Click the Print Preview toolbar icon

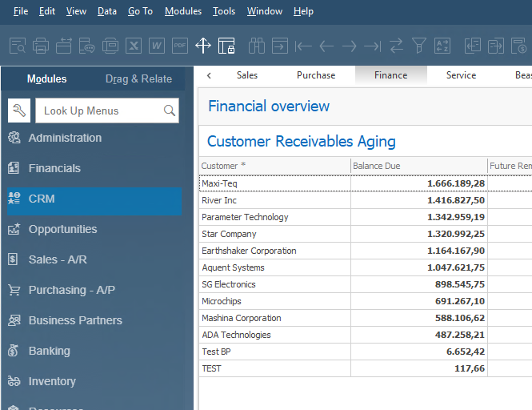pos(18,46)
